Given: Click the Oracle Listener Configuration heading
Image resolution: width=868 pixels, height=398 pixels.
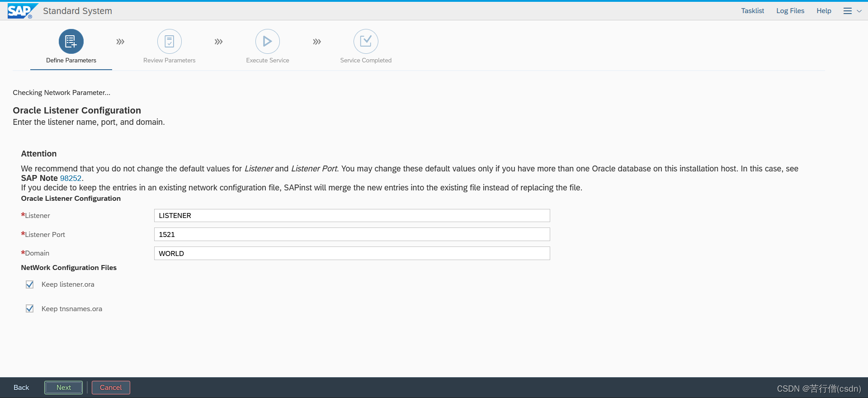Looking at the screenshot, I should 77,110.
